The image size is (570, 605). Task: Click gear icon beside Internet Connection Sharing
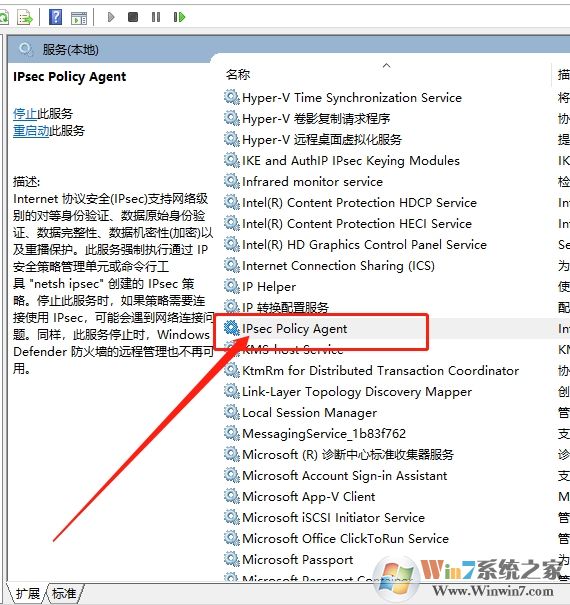click(x=232, y=265)
